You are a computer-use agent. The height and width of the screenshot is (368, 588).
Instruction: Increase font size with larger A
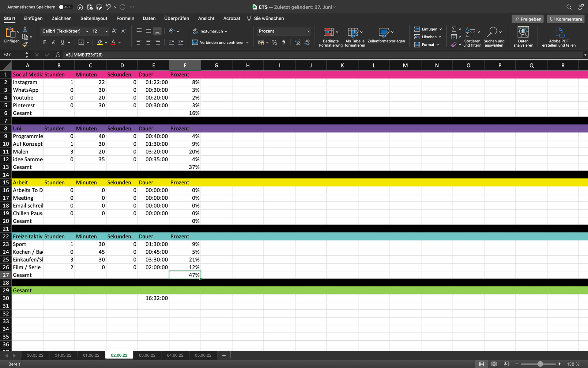coord(114,31)
